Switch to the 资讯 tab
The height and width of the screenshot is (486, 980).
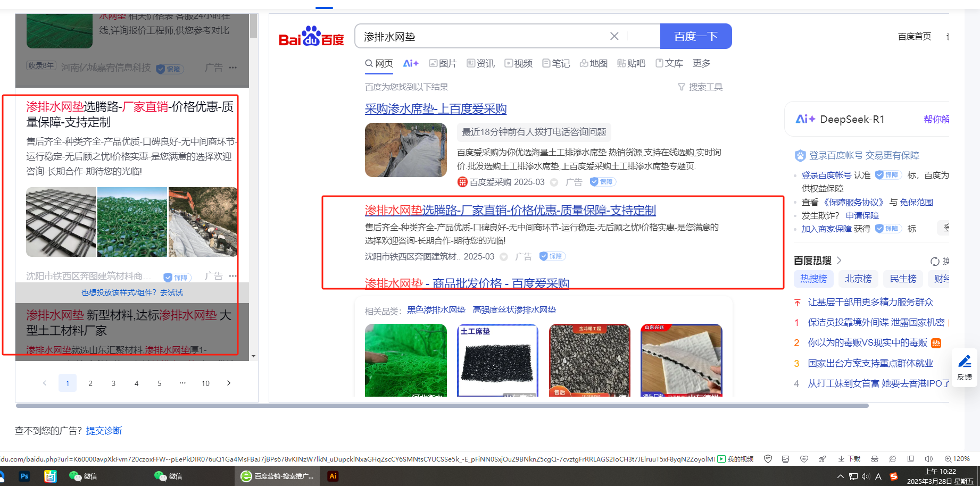click(481, 63)
